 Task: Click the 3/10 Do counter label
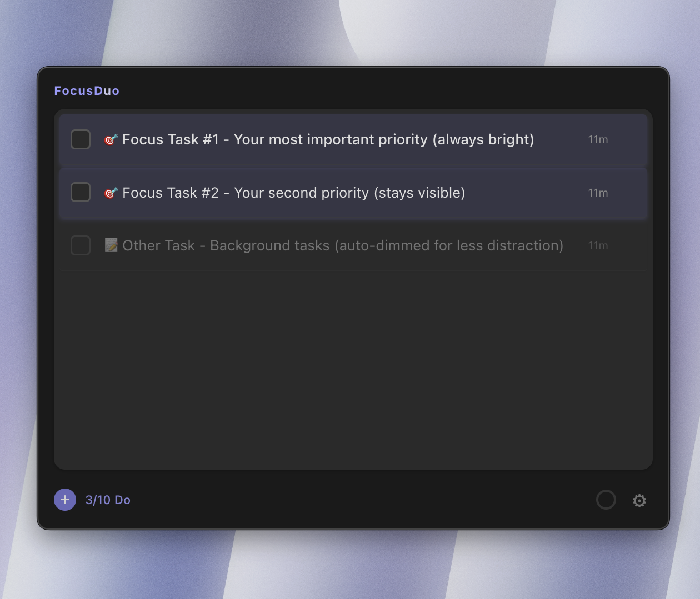(x=108, y=500)
